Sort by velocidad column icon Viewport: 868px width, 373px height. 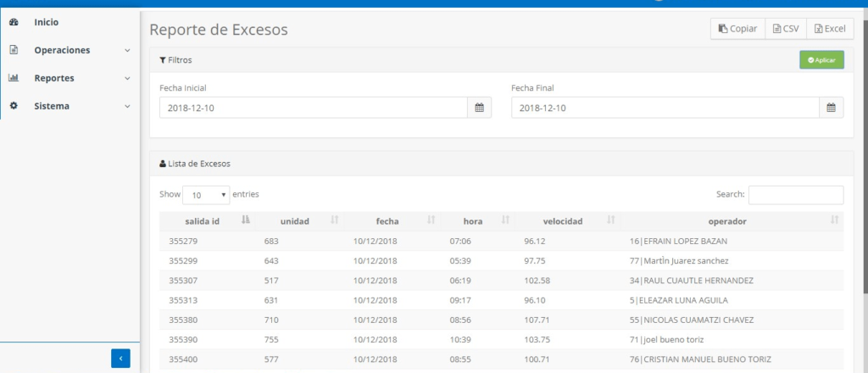tap(610, 220)
